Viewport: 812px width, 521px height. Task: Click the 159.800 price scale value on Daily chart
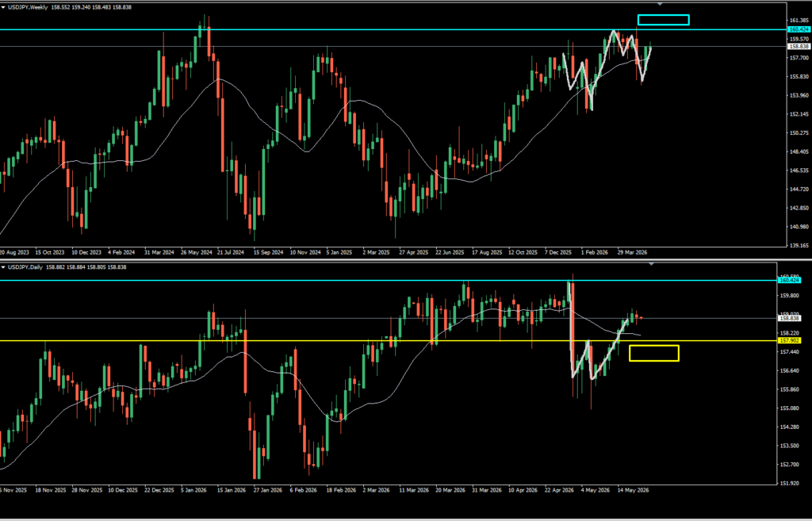(791, 296)
